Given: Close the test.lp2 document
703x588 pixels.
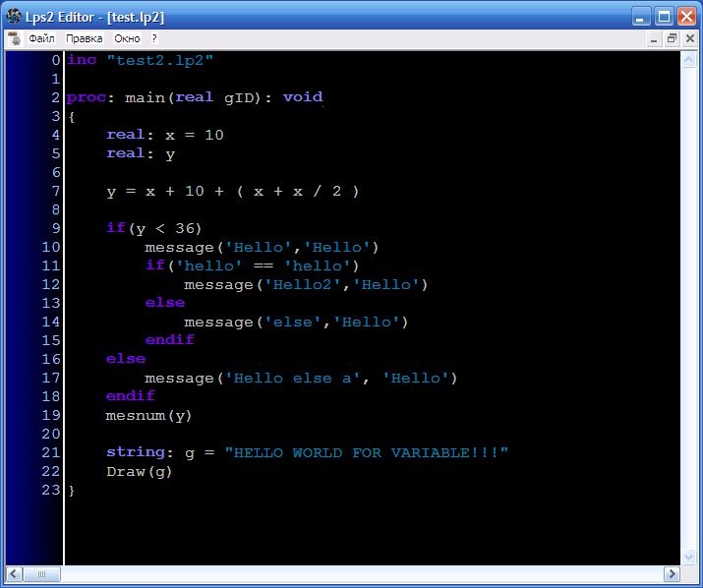Looking at the screenshot, I should 690,39.
